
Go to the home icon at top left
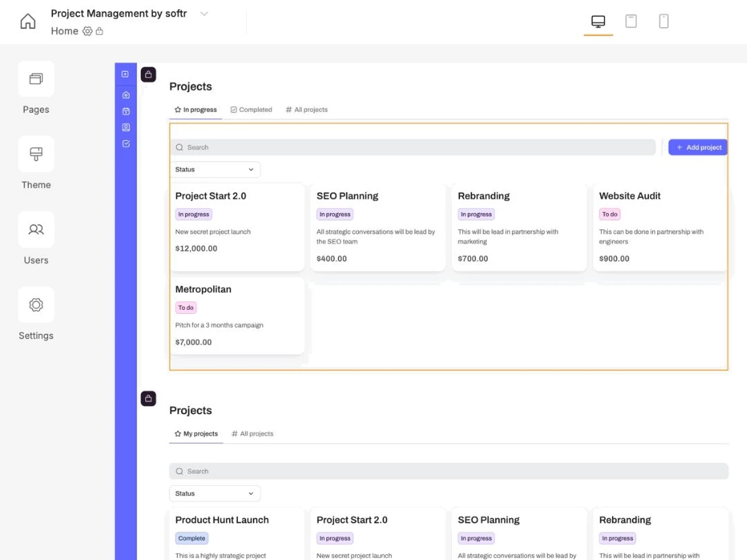tap(28, 21)
